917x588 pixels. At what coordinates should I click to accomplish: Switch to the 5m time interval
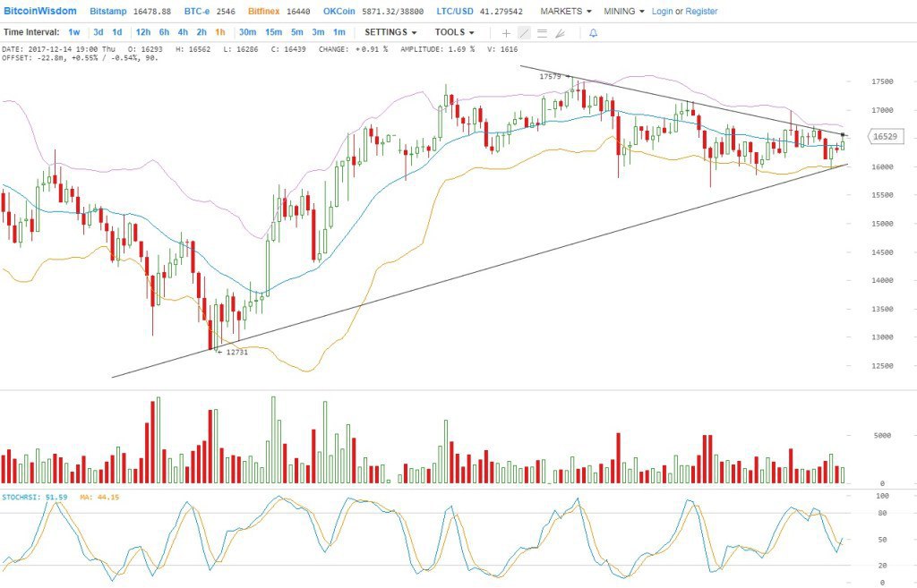[297, 32]
